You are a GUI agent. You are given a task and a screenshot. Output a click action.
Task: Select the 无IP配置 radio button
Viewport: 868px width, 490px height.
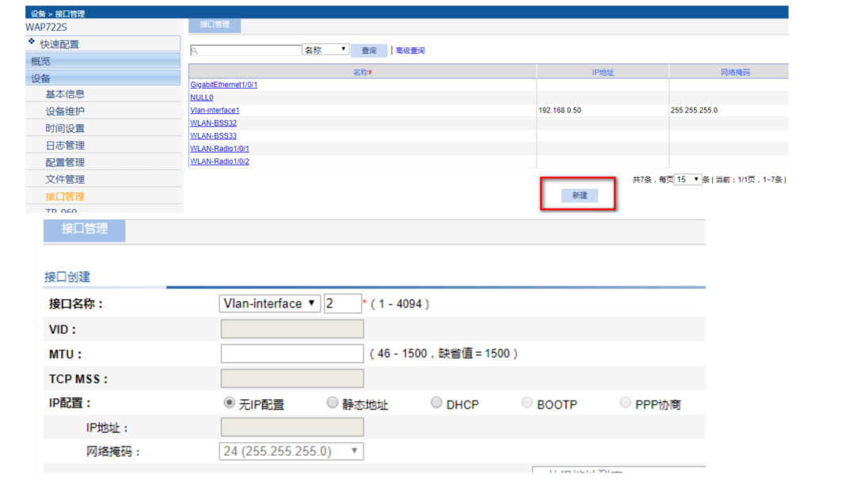[229, 403]
